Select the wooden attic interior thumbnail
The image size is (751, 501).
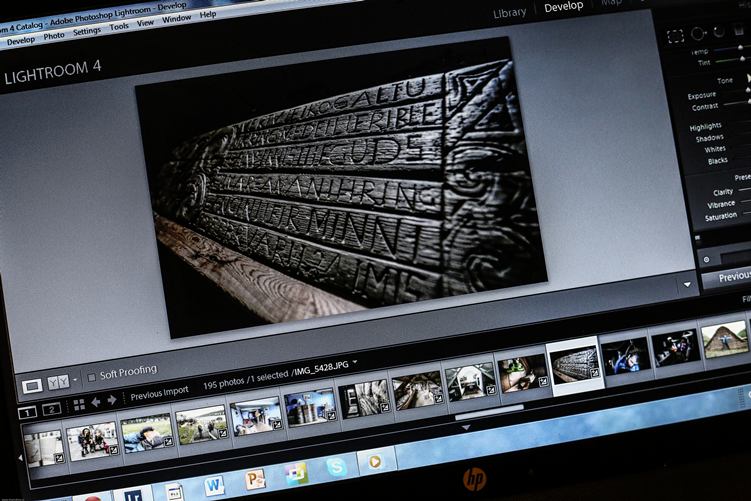point(416,388)
